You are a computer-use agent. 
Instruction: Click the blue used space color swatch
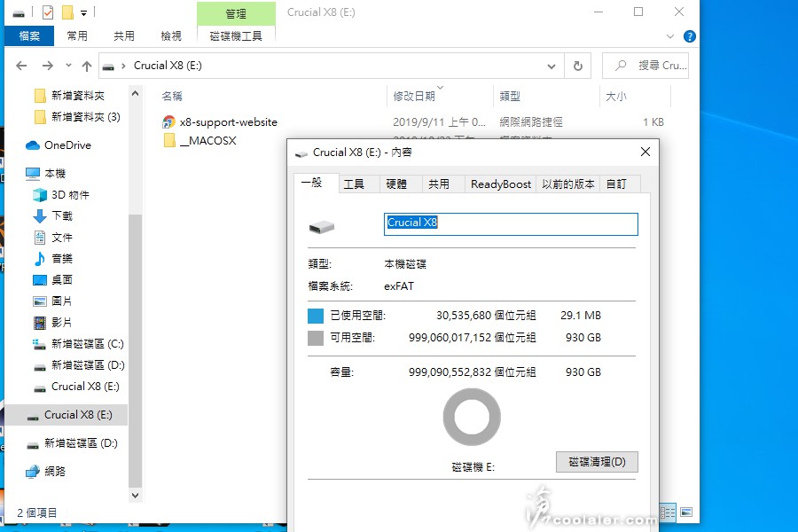click(316, 317)
